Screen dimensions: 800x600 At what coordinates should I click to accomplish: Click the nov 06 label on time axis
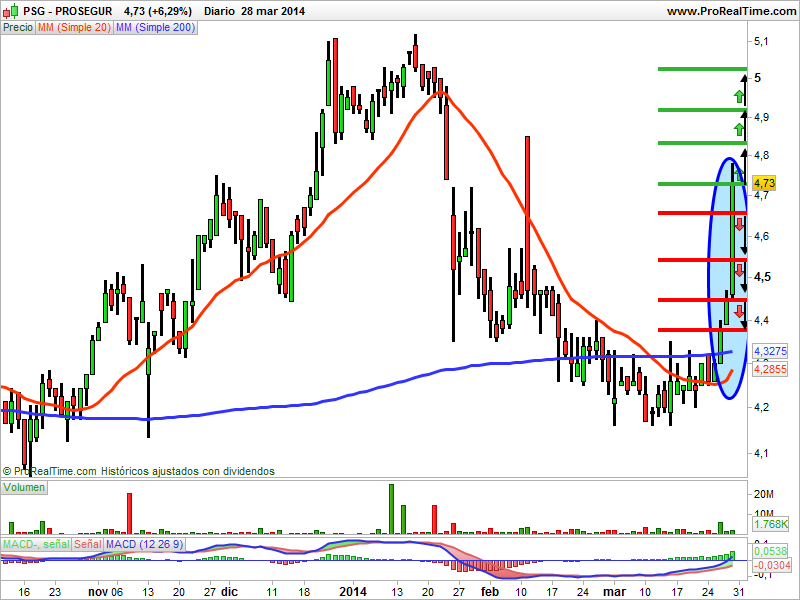tap(105, 592)
